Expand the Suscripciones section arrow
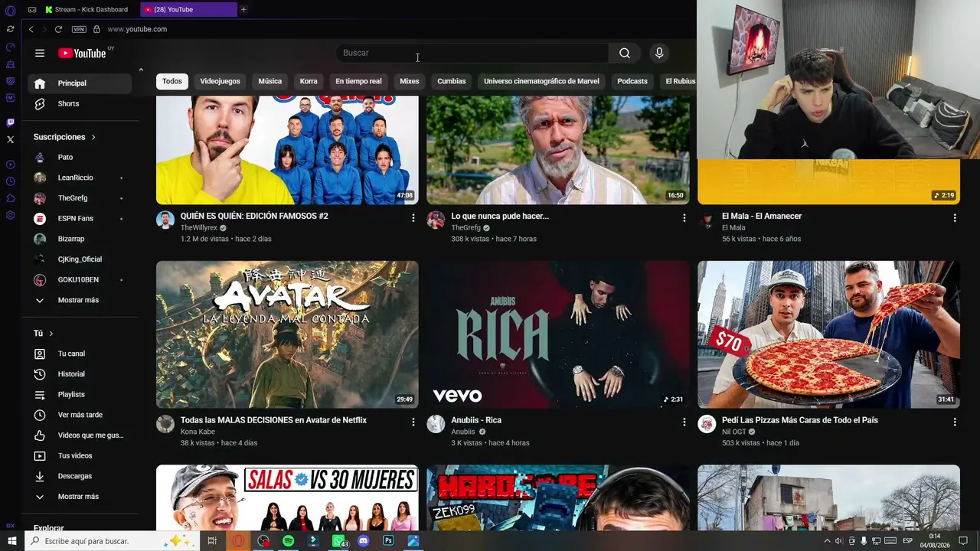This screenshot has height=551, width=980. 93,137
